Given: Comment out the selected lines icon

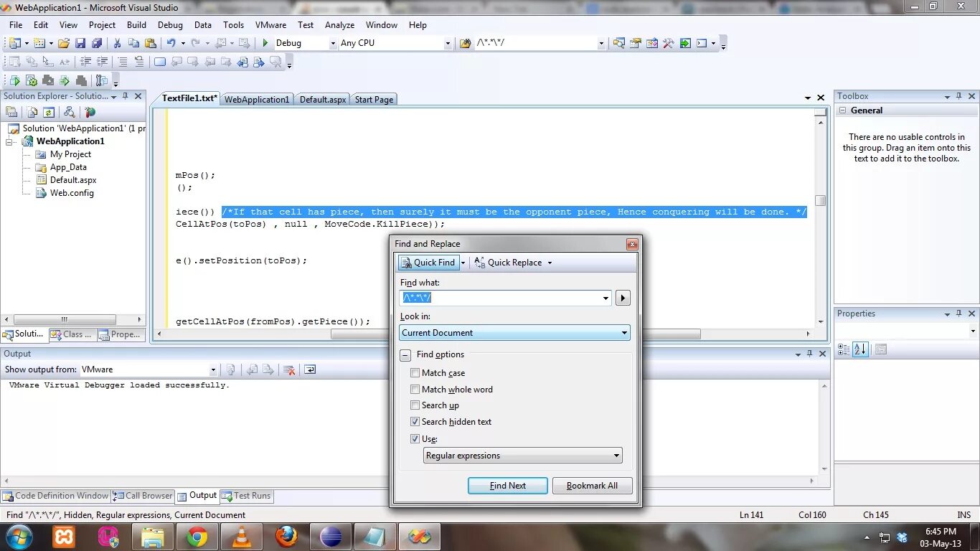Looking at the screenshot, I should pos(123,62).
